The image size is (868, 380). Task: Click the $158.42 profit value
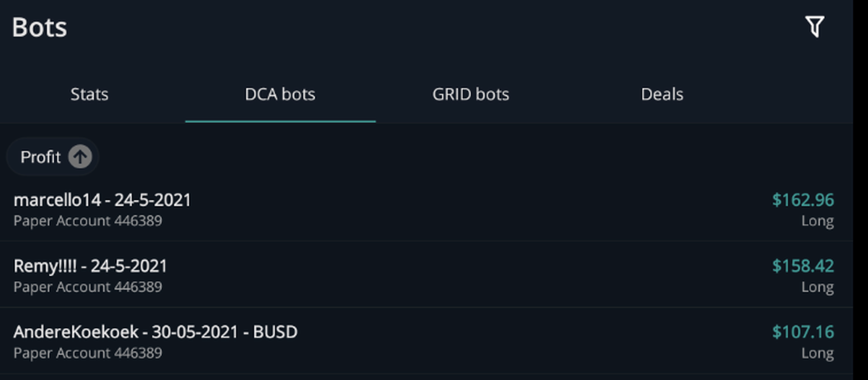point(803,266)
